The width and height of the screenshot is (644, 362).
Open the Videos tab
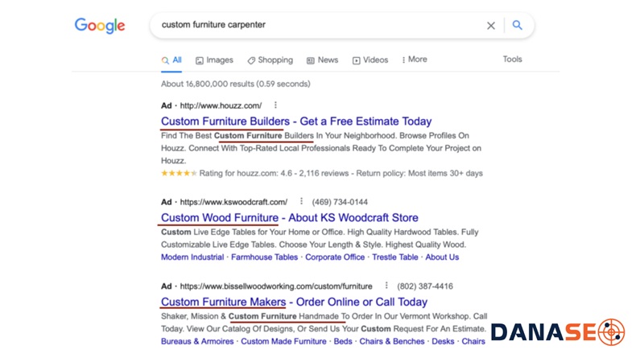(370, 60)
